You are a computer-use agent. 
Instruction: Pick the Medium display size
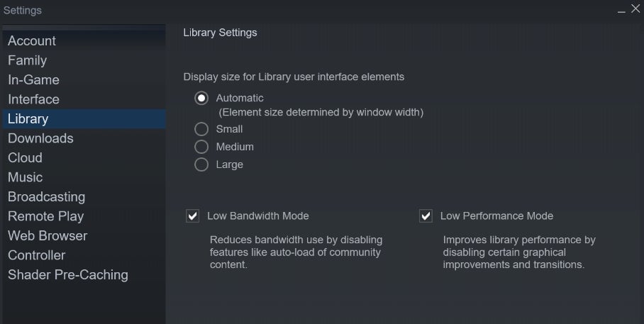tap(201, 147)
